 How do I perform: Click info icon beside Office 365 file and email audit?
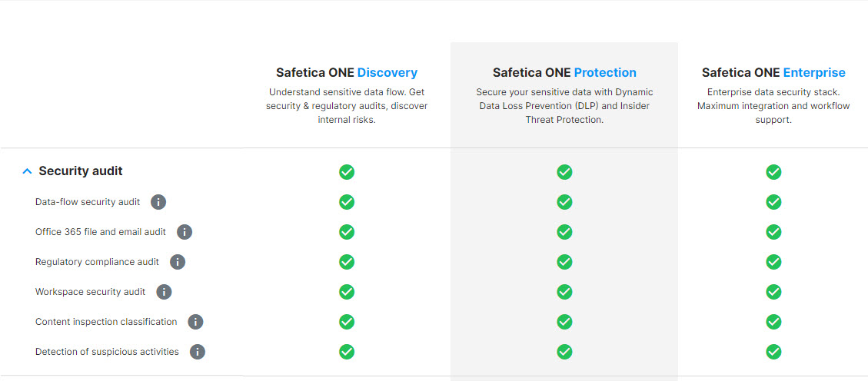(x=185, y=232)
